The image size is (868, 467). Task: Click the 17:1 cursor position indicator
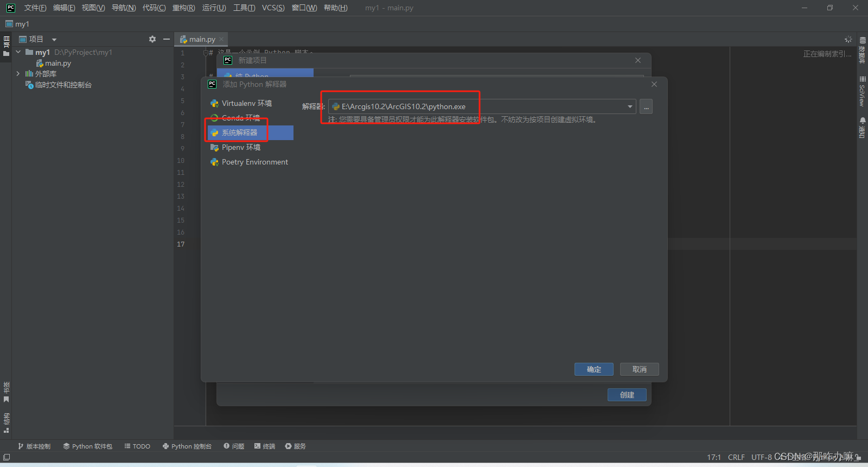(714, 457)
